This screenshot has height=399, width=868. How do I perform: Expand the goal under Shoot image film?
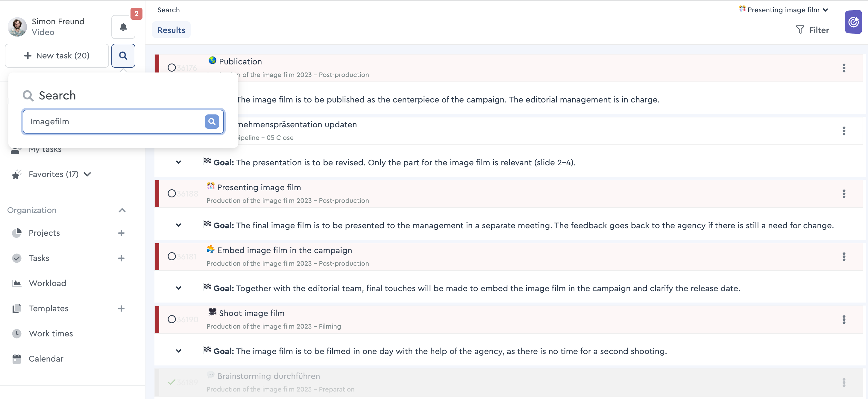point(179,351)
